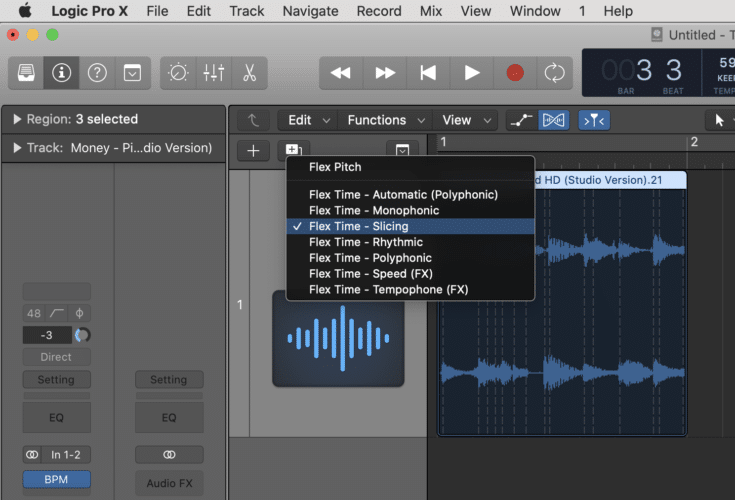
Task: Toggle Show Automation button
Action: [522, 120]
